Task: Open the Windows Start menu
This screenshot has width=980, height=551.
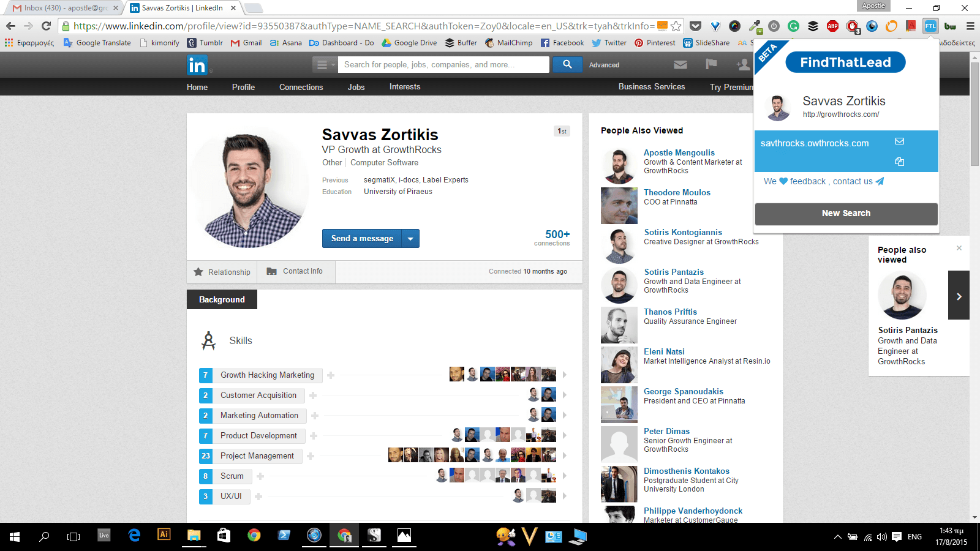Action: pyautogui.click(x=15, y=536)
